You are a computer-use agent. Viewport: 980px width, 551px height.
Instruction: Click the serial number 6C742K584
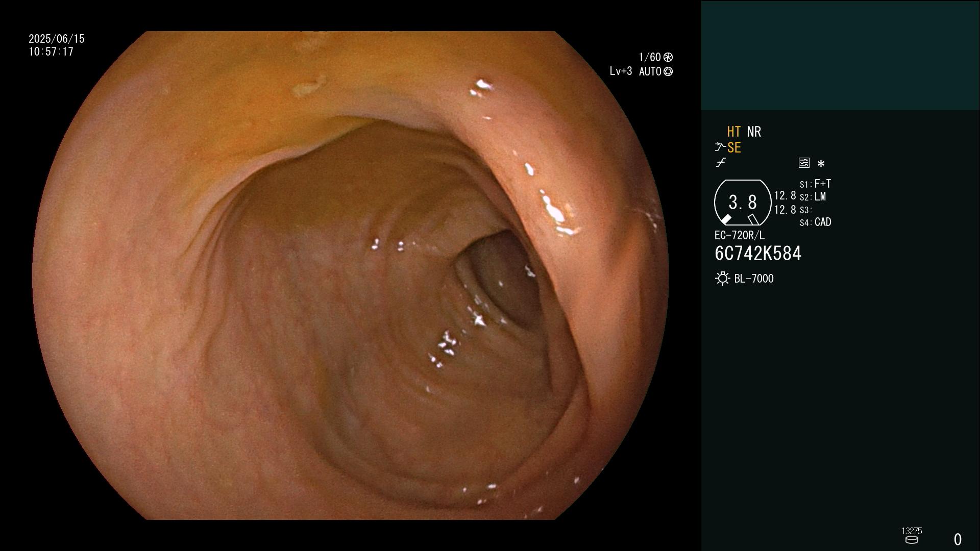point(758,254)
